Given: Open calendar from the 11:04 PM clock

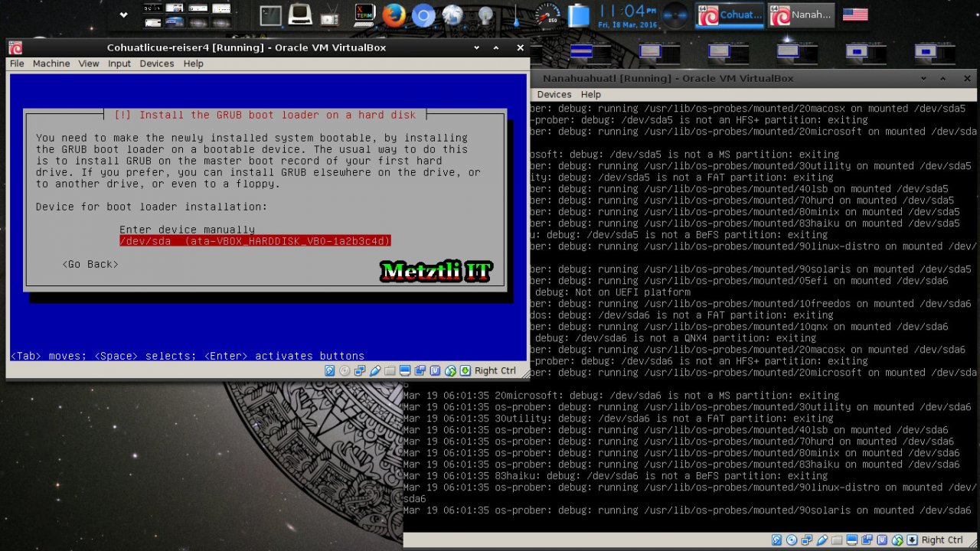Looking at the screenshot, I should coord(626,15).
